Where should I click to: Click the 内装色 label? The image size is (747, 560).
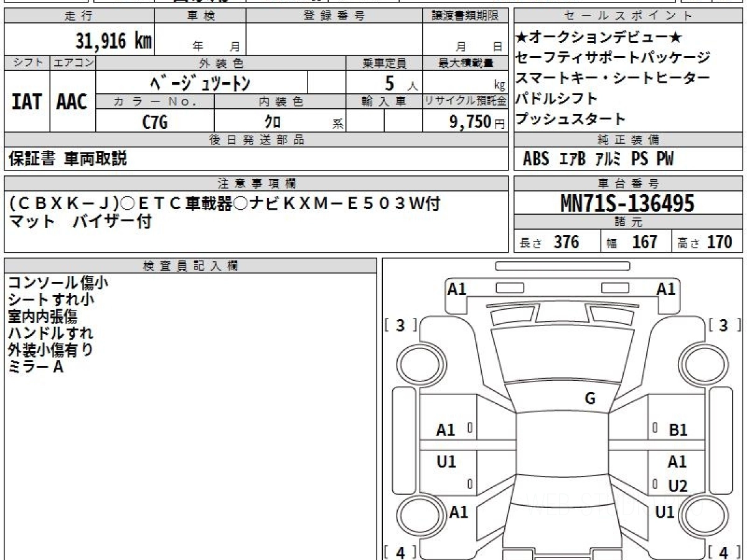[x=280, y=101]
